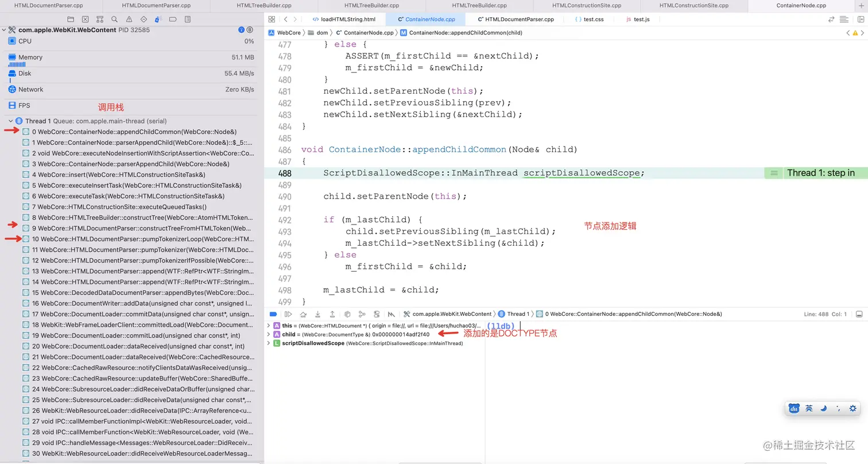Switch to loadHTMLString.html editor tab
Viewport: 868px width, 464px height.
343,19
